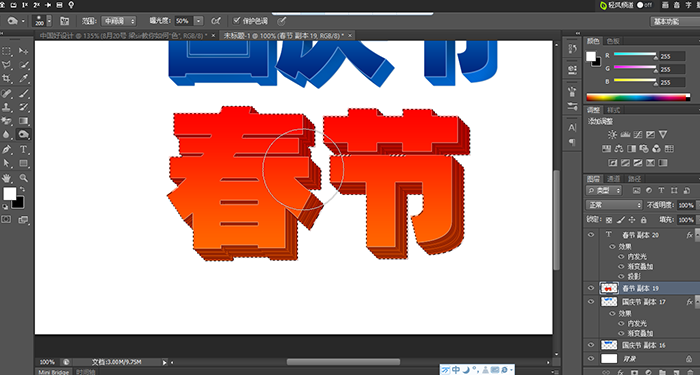Open the brush preset picker arrow
Viewport: 700px width, 375px height.
[49, 21]
